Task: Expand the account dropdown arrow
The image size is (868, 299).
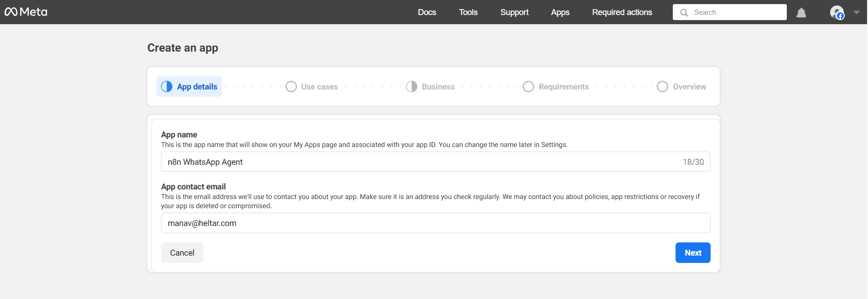Action: click(x=857, y=12)
